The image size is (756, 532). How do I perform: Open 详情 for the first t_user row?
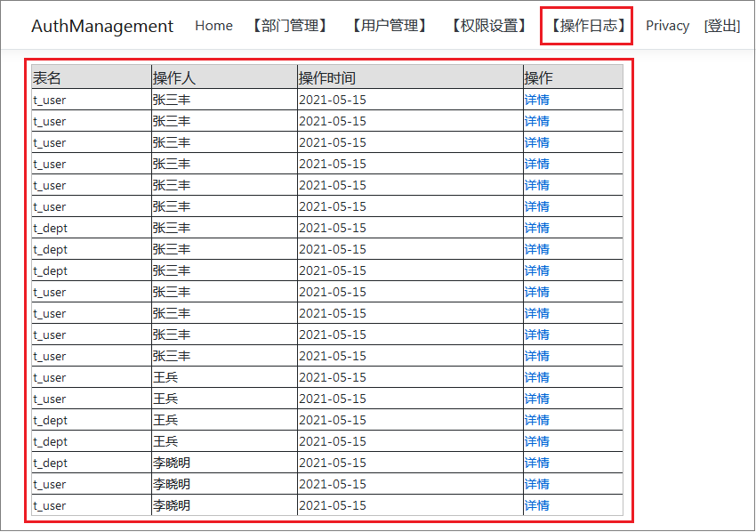click(x=536, y=100)
